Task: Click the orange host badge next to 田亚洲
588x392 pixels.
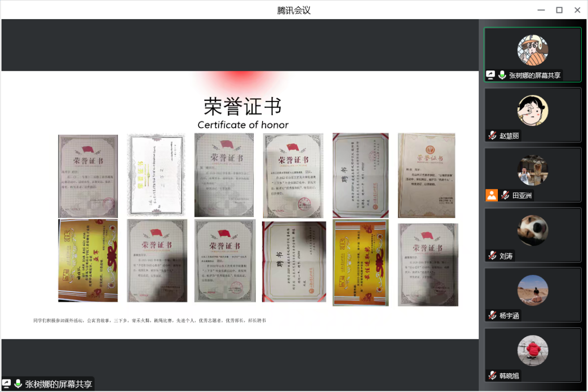Action: point(491,195)
